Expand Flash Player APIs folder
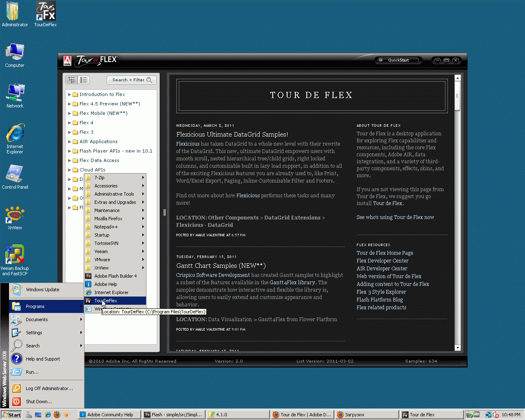Image resolution: width=525 pixels, height=420 pixels. [x=70, y=151]
